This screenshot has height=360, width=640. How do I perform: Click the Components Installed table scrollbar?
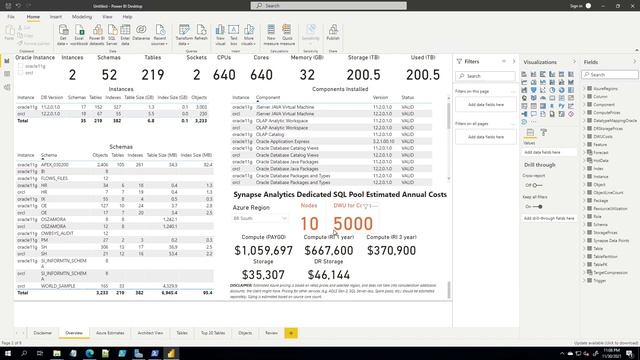(449, 116)
